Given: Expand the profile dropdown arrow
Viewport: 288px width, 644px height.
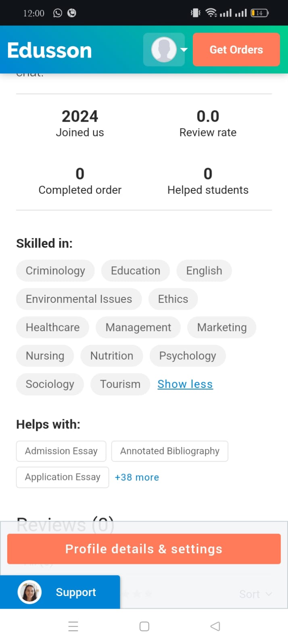Looking at the screenshot, I should (x=184, y=50).
